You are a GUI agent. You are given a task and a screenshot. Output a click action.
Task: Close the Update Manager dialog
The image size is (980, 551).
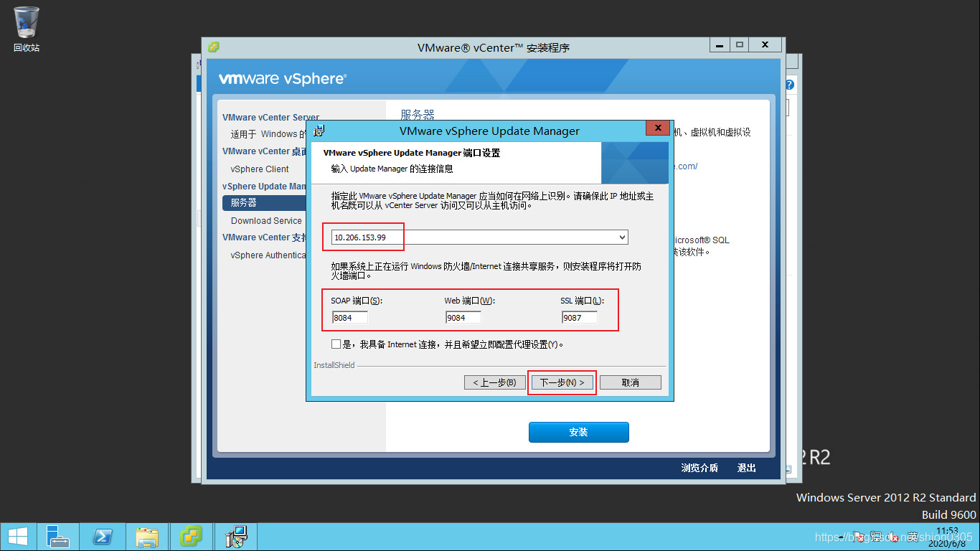(x=657, y=128)
